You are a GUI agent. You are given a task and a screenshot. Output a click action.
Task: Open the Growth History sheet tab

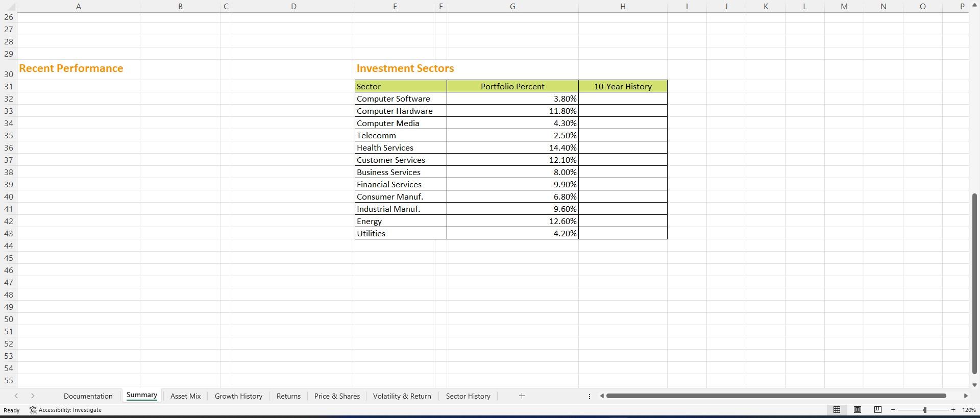click(x=238, y=396)
